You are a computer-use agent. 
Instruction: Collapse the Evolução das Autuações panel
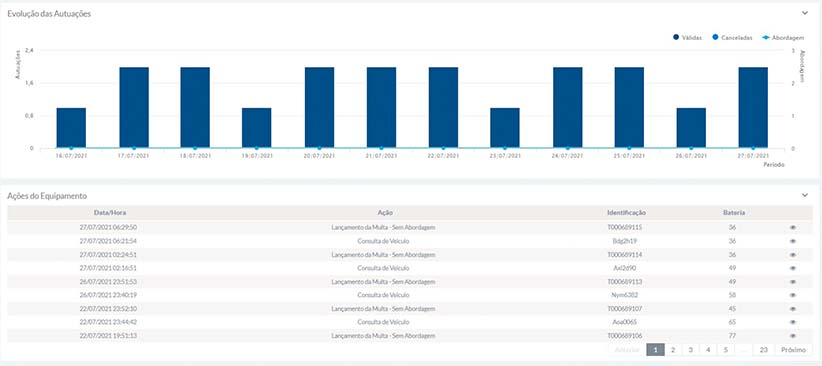(805, 14)
